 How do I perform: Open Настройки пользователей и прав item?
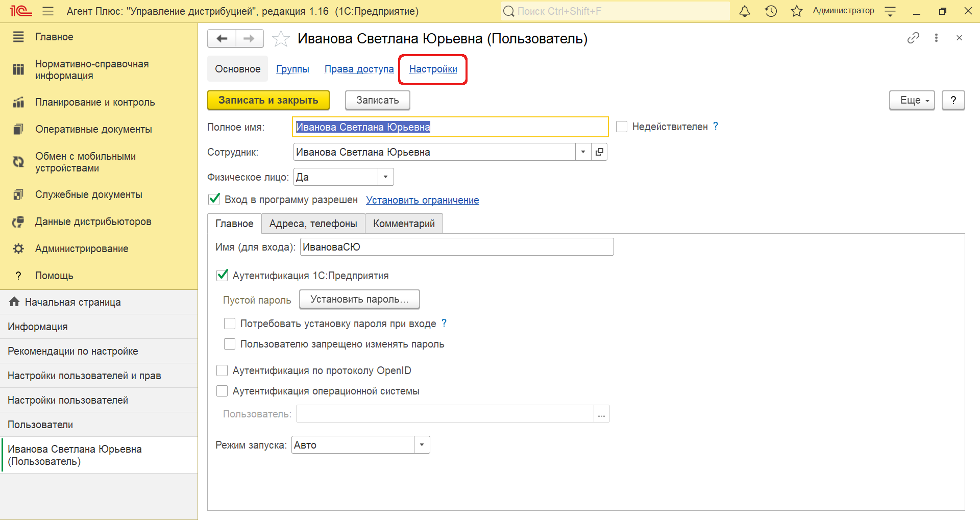coord(99,376)
